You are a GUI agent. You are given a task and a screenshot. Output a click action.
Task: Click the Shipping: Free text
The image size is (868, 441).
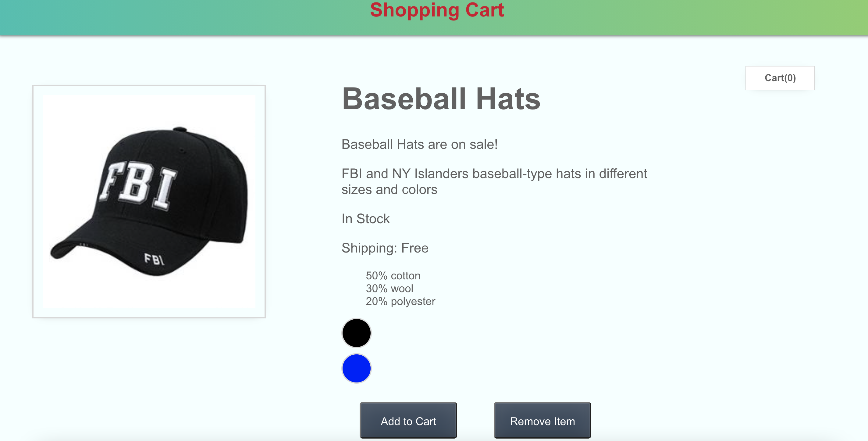click(385, 248)
